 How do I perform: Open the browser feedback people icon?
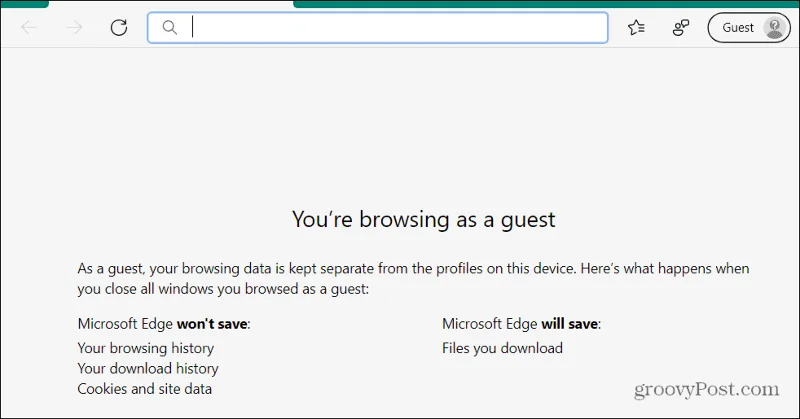click(681, 28)
